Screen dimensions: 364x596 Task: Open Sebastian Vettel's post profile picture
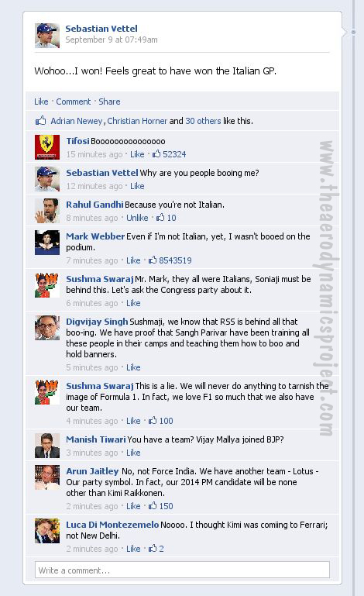47,36
